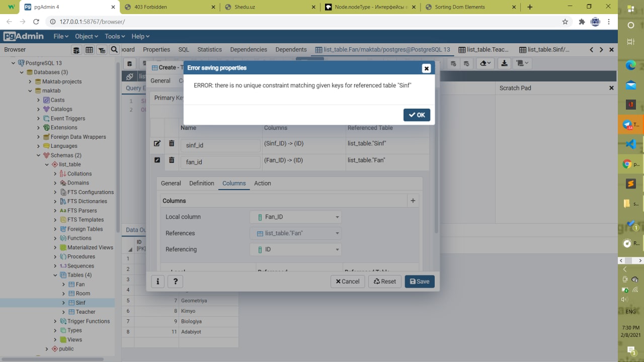The image size is (644, 362).
Task: Select the Sequences tree node
Action: (x=80, y=266)
